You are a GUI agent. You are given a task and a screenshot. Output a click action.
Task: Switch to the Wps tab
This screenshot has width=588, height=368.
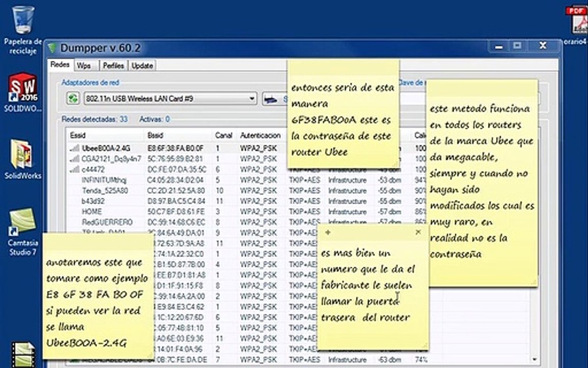[x=84, y=66]
